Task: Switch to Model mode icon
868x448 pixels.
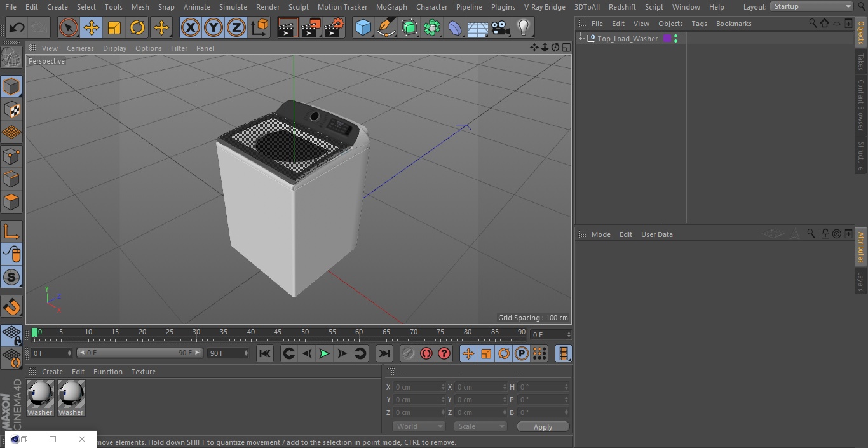Action: pos(11,86)
